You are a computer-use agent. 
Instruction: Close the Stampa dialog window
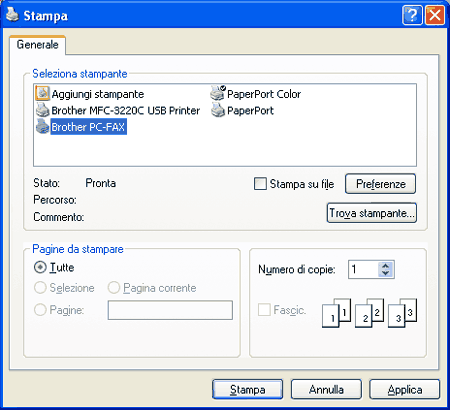point(435,15)
